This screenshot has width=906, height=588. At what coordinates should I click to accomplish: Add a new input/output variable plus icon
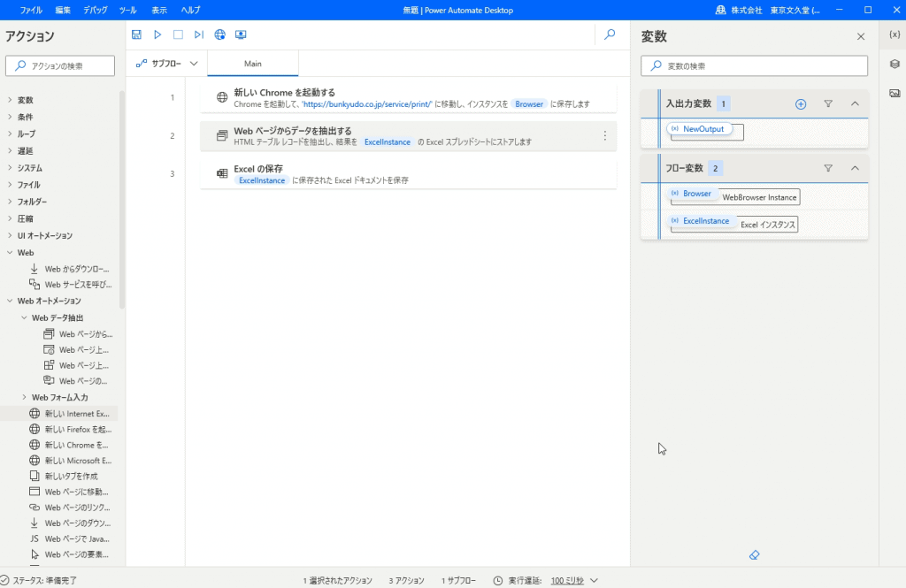click(x=801, y=104)
